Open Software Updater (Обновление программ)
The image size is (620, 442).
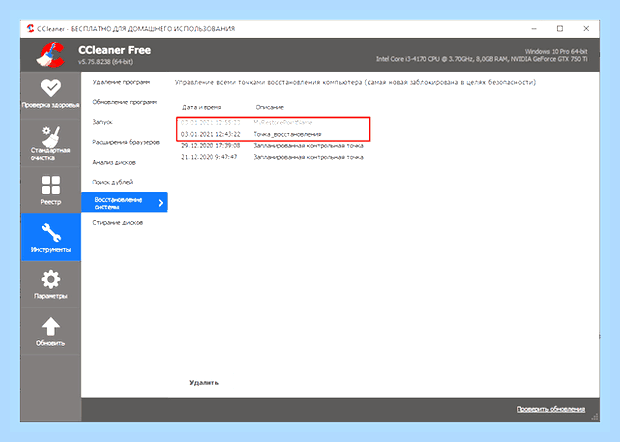coord(125,102)
